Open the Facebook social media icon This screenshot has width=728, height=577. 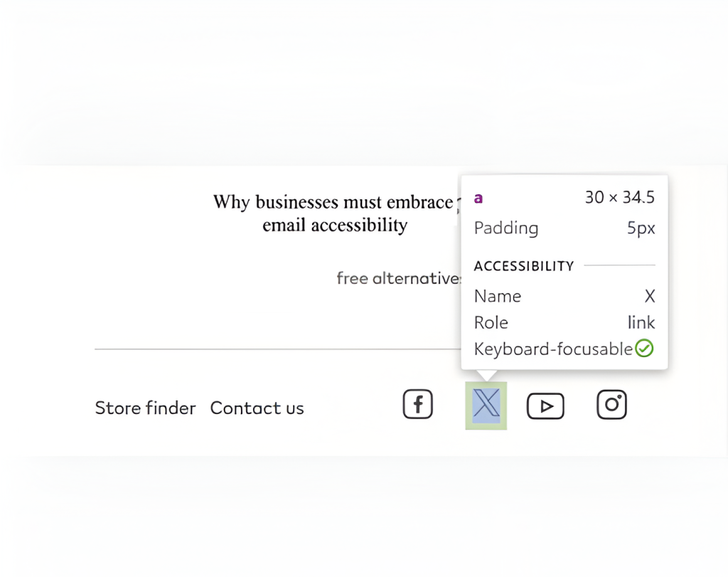pyautogui.click(x=418, y=405)
